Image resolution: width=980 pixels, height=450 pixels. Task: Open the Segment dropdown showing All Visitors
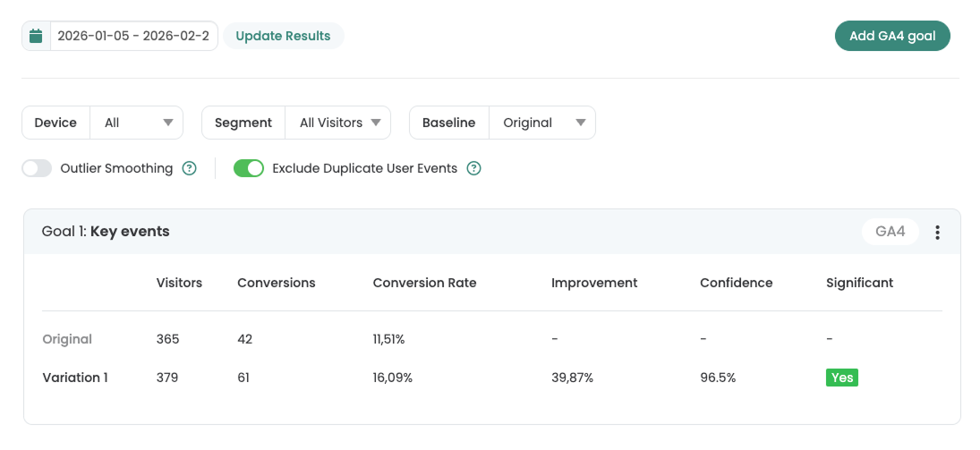[338, 123]
